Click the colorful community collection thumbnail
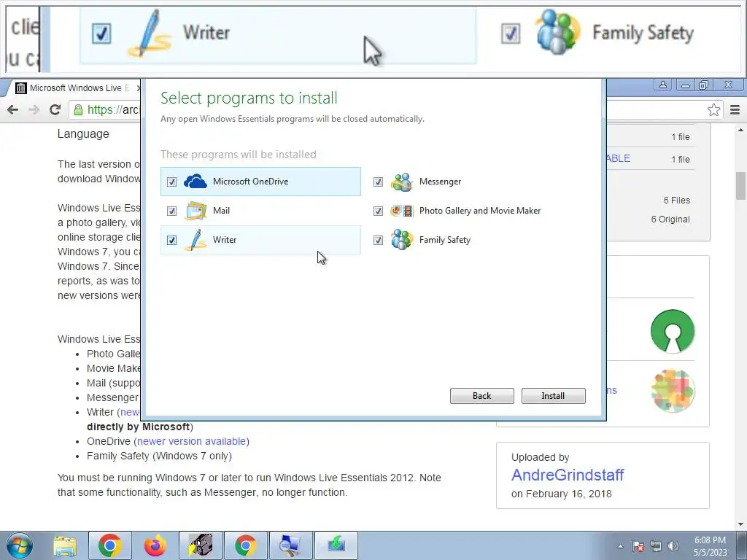This screenshot has height=560, width=747. click(x=672, y=391)
